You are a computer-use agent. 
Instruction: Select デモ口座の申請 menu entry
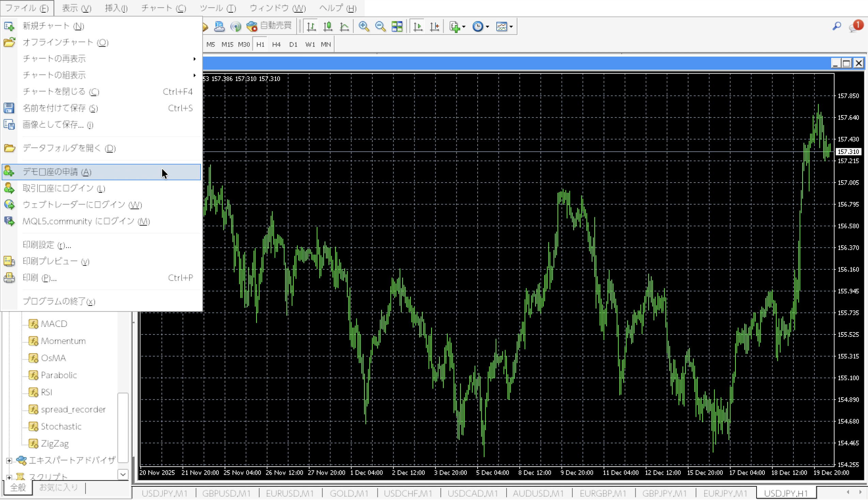pos(57,172)
